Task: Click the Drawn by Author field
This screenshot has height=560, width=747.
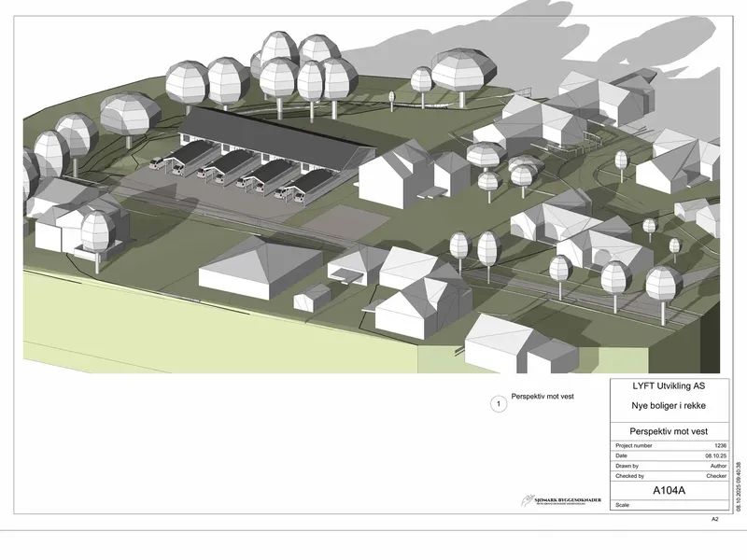Action: pos(669,466)
